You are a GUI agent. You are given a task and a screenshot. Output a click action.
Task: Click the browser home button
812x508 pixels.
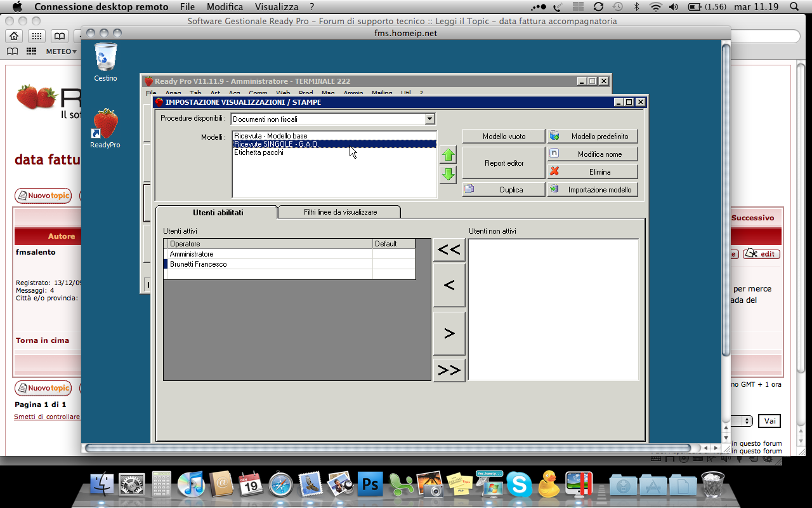[14, 36]
